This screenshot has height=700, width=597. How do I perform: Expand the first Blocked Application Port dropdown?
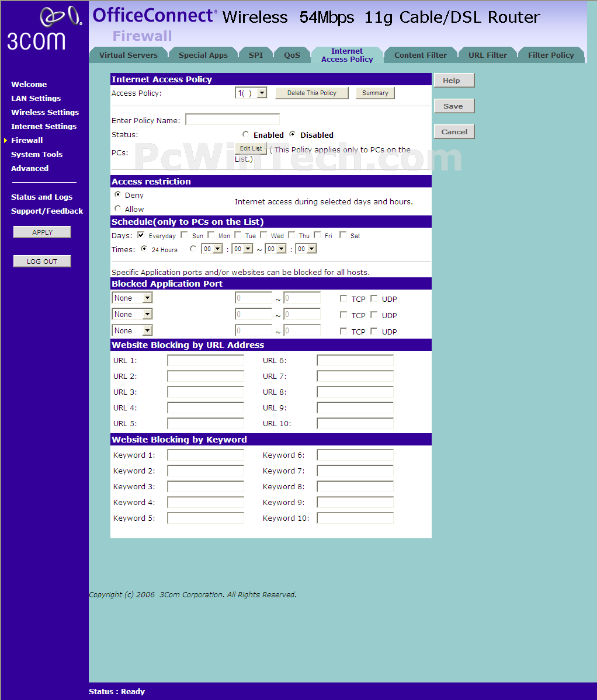(132, 298)
